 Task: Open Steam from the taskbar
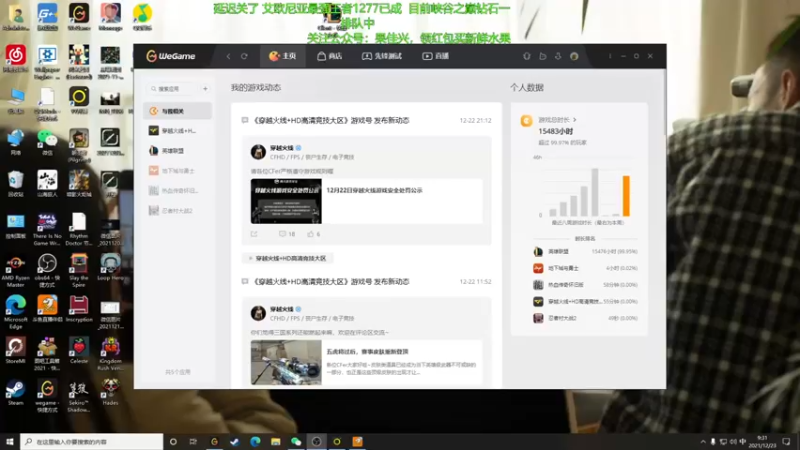coord(235,442)
